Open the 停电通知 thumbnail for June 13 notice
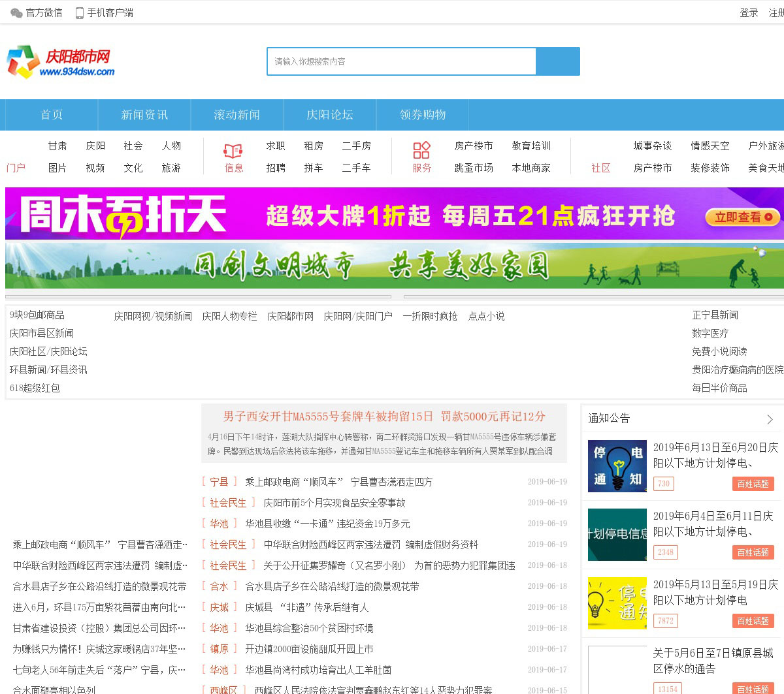Viewport: 784px width, 694px height. pyautogui.click(x=617, y=466)
